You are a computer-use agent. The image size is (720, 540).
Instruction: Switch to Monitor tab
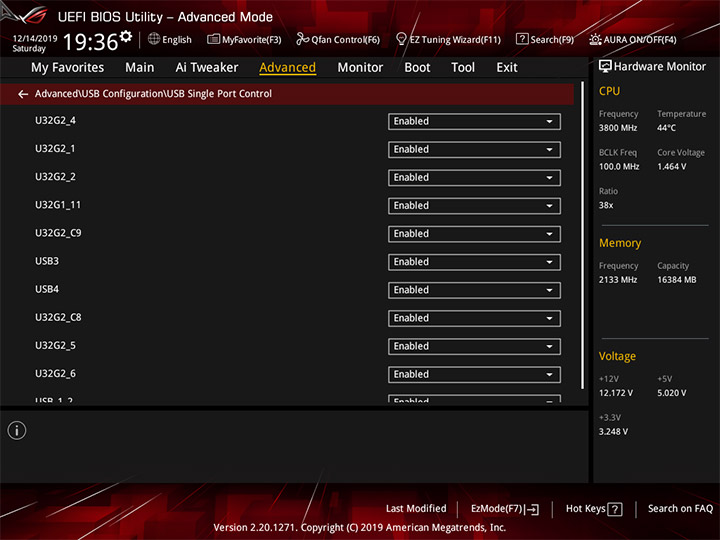(360, 68)
